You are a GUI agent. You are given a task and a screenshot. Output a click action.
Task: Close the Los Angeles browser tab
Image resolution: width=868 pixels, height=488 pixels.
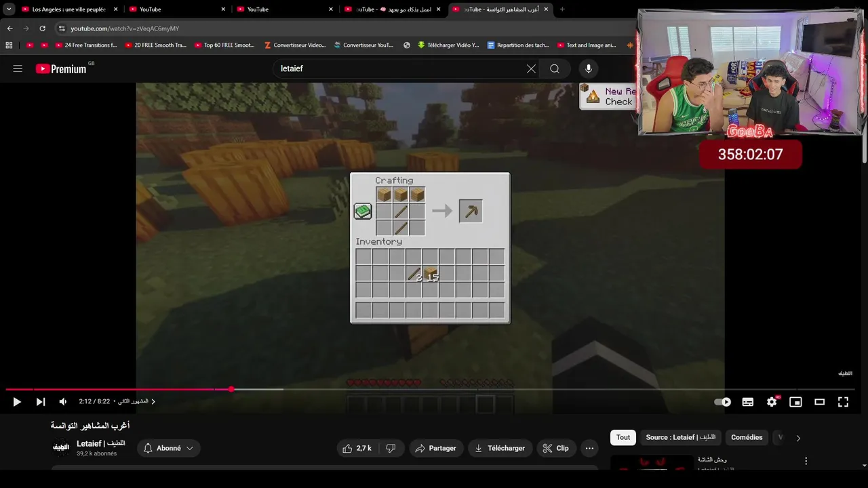click(116, 9)
